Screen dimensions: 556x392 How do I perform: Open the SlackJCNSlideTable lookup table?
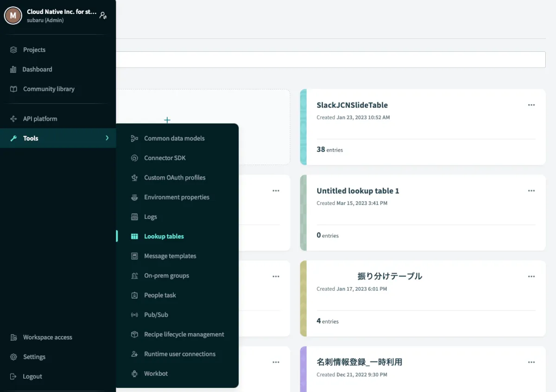point(352,105)
